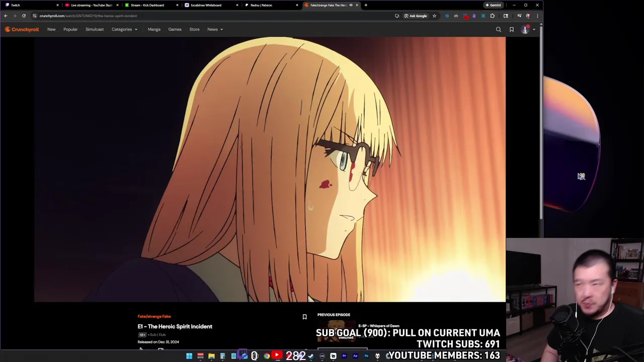Screen dimensions: 644x362
Task: Open Calculator from the taskbar
Action: [222, 356]
